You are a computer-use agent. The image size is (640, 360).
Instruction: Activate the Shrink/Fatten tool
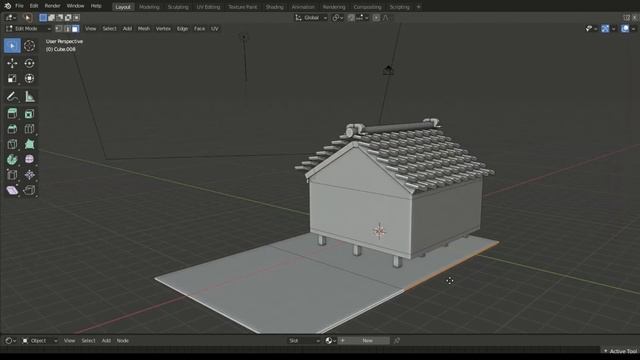click(29, 175)
